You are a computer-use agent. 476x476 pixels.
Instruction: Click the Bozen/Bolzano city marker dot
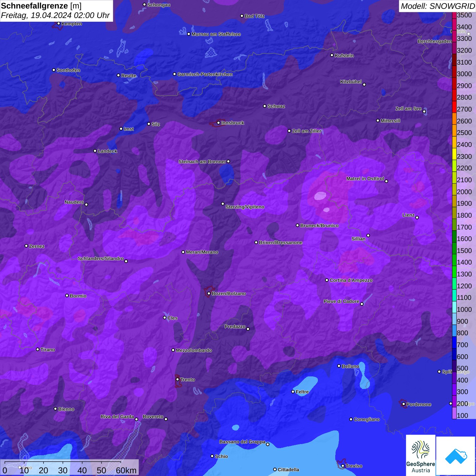click(209, 293)
